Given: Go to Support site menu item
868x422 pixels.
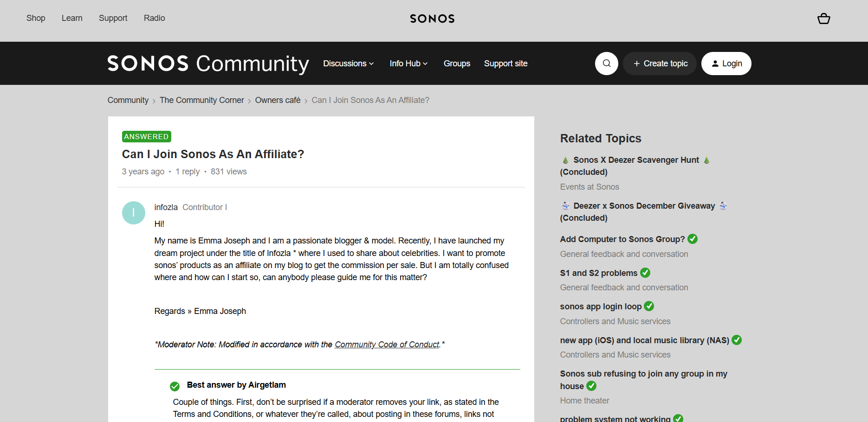Looking at the screenshot, I should click(505, 64).
